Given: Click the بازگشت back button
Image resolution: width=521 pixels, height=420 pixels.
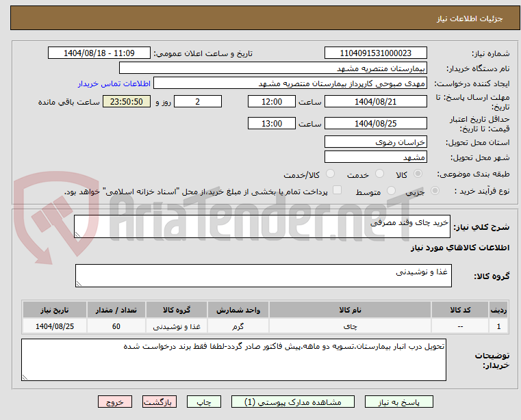Looking at the screenshot, I should coord(159,402).
